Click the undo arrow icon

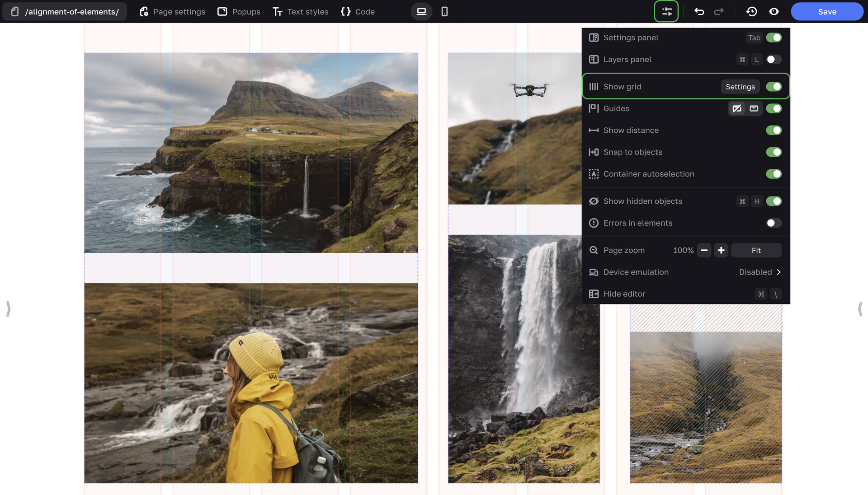point(699,12)
